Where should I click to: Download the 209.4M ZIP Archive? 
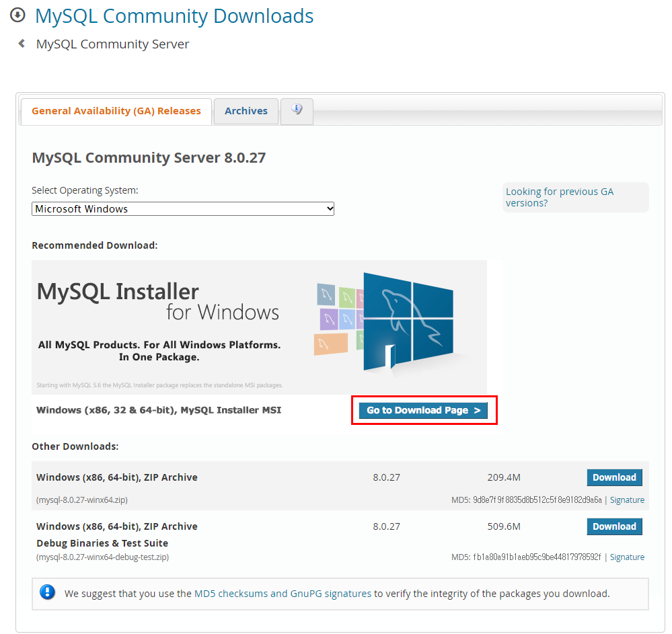614,477
